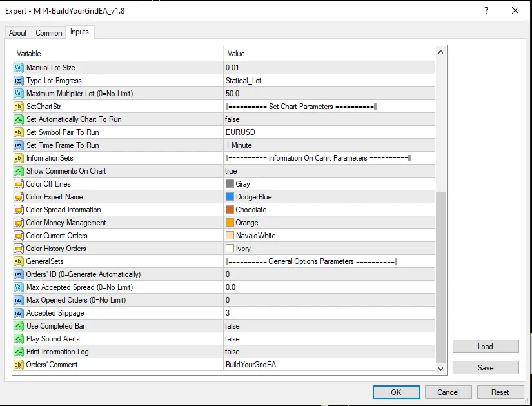
Task: Click the OK button
Action: (396, 392)
